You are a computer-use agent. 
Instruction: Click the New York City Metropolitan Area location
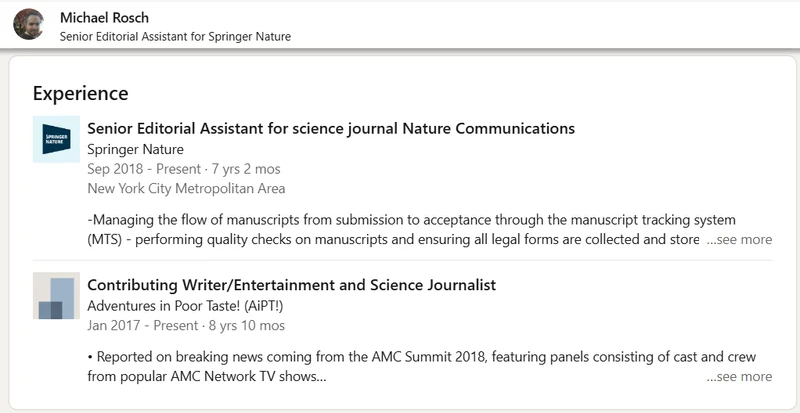186,188
